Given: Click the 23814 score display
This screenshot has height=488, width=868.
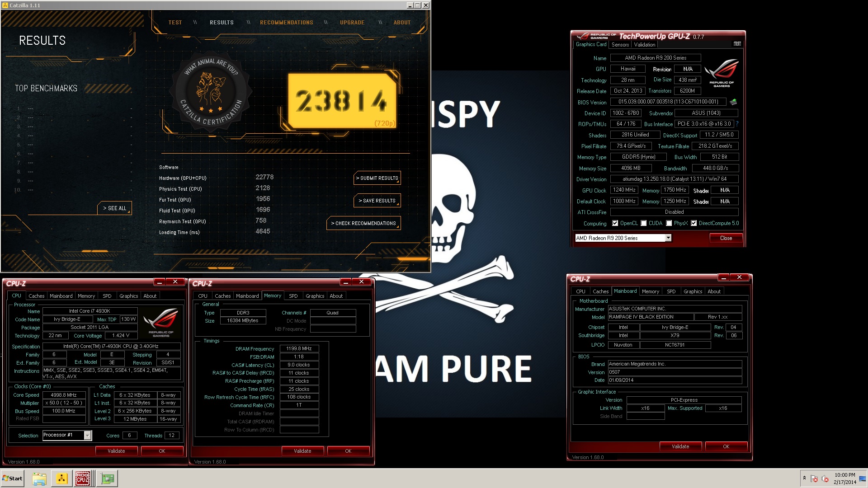Looking at the screenshot, I should (x=342, y=101).
